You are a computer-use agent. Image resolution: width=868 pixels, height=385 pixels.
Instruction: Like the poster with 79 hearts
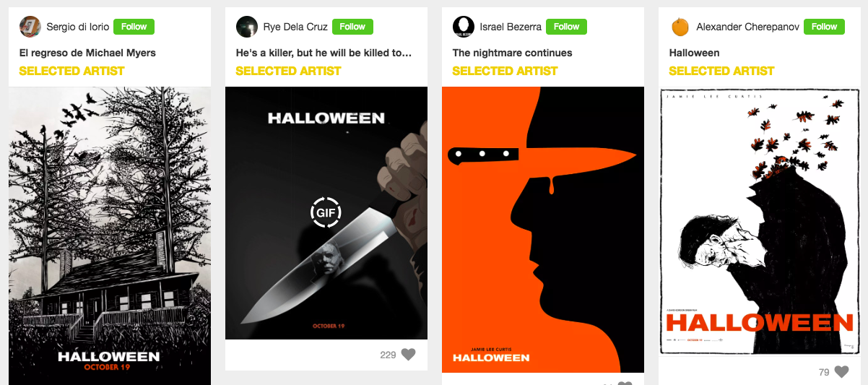842,372
